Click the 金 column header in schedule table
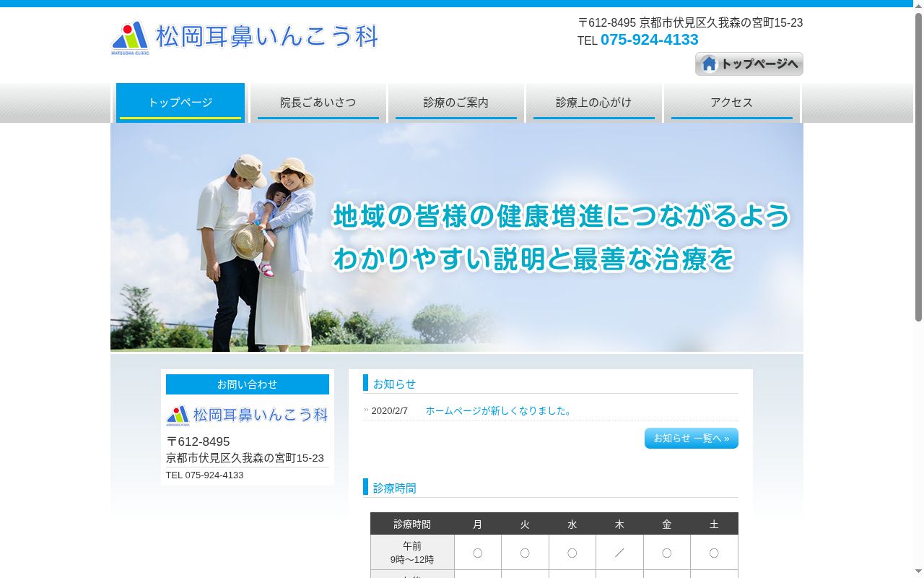 click(667, 524)
